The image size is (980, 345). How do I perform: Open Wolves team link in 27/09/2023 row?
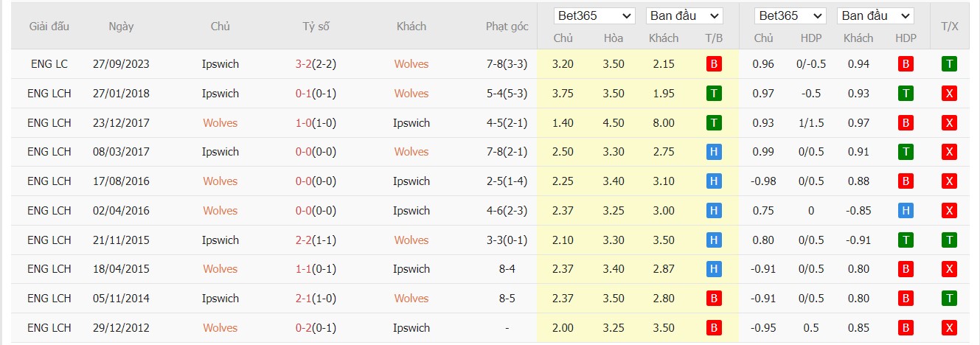coord(411,64)
